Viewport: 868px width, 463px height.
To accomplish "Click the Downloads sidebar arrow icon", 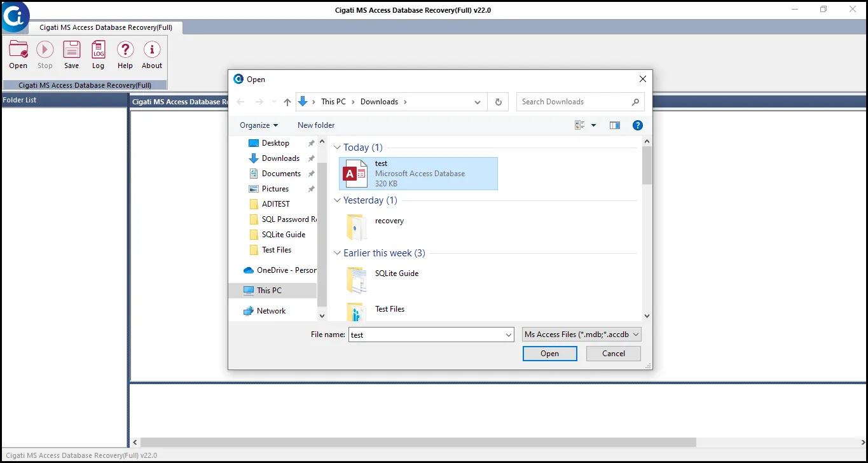I will click(254, 158).
